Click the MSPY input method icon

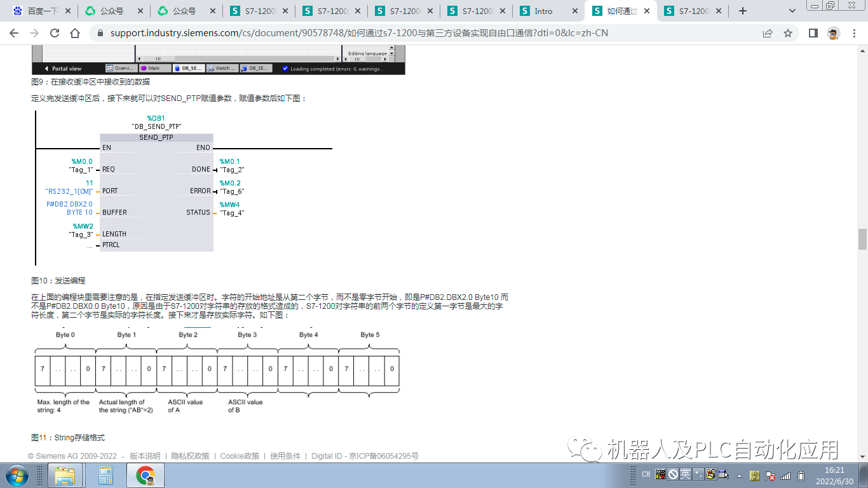(x=661, y=474)
